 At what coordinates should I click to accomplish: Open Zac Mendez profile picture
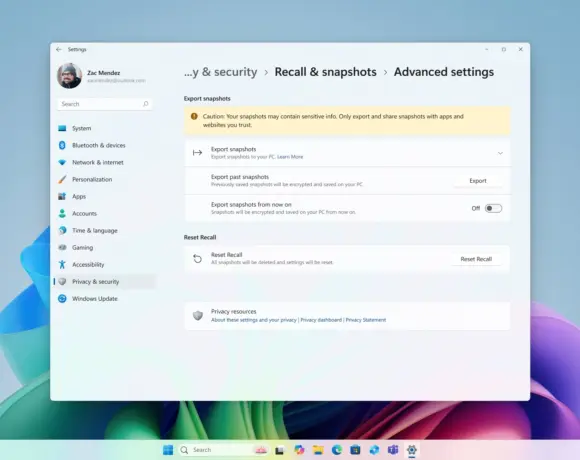(69, 76)
